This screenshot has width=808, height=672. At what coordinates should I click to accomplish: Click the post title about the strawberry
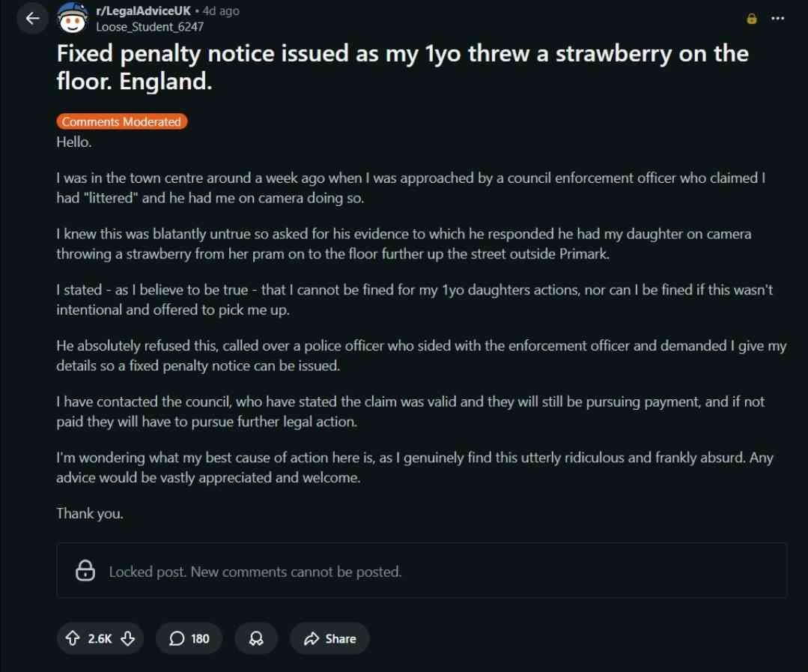402,67
